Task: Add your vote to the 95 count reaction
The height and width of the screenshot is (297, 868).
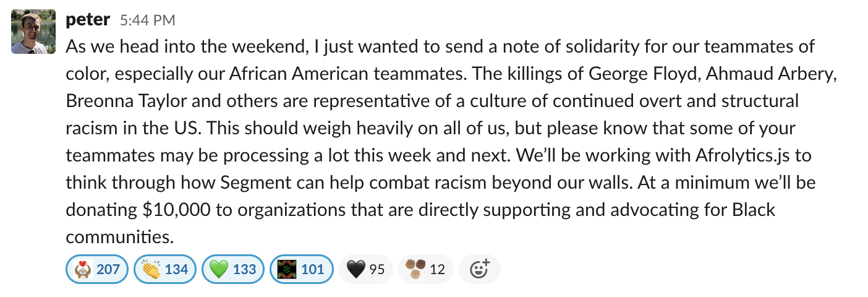Action: point(366,269)
